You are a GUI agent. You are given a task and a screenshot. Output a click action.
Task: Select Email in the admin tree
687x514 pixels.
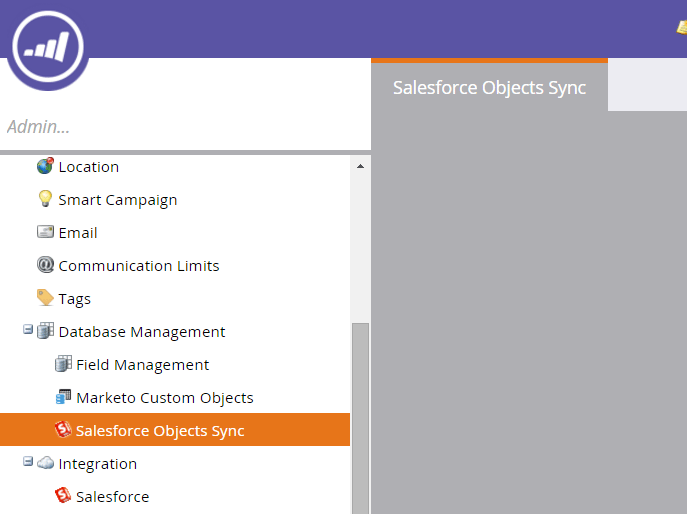78,233
